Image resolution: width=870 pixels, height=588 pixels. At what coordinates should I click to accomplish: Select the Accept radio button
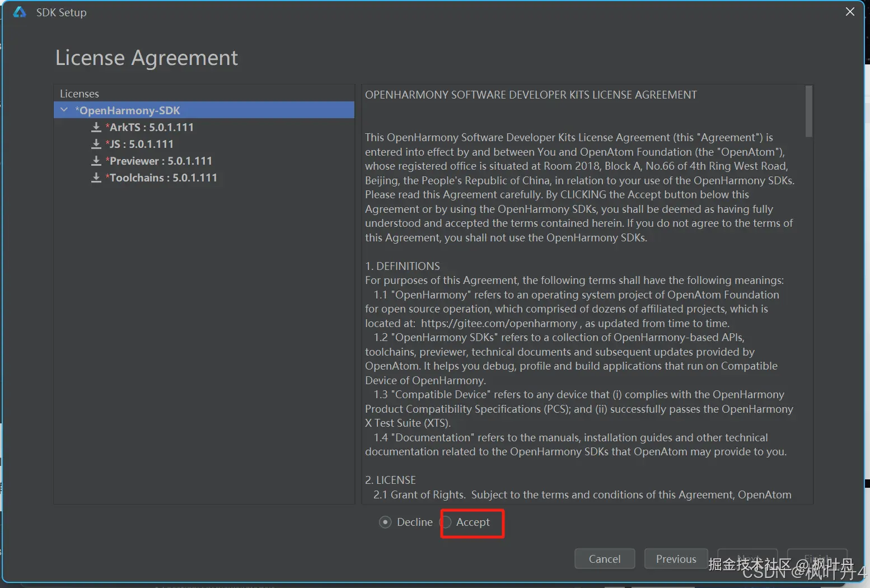point(447,522)
